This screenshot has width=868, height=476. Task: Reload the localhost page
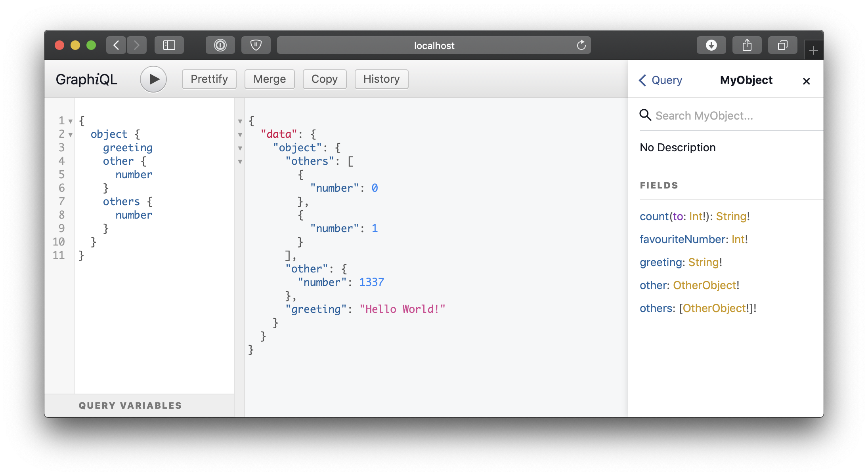[581, 45]
